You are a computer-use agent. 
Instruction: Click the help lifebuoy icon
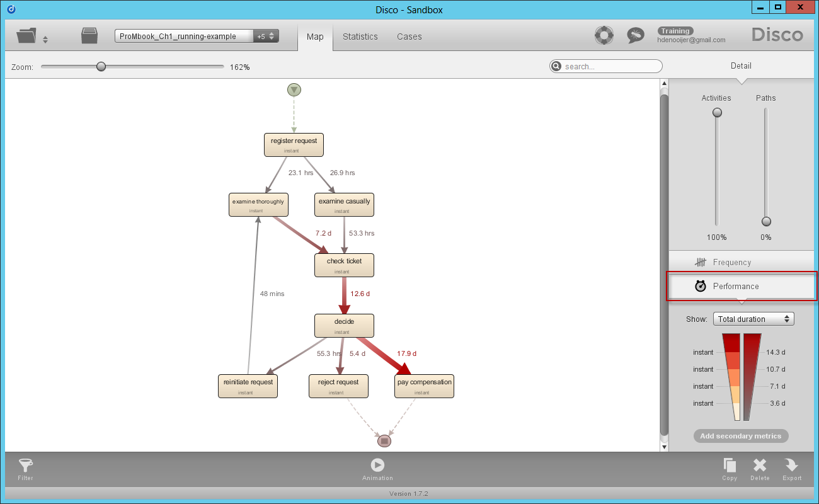(x=604, y=35)
